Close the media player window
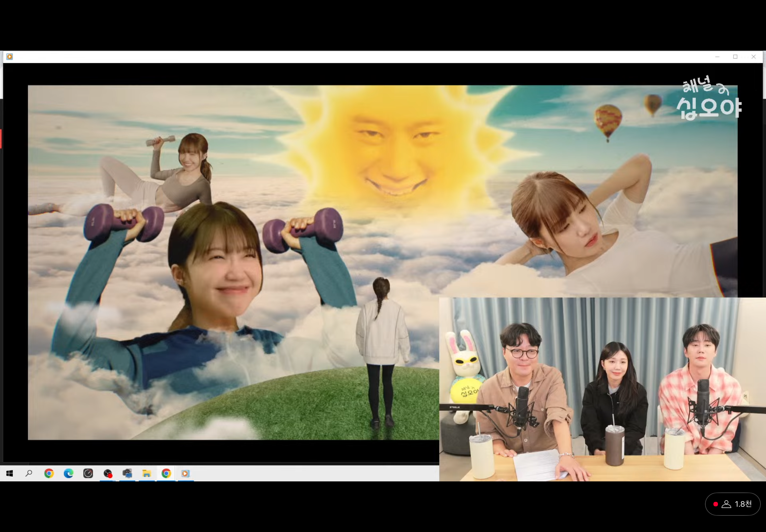 753,57
